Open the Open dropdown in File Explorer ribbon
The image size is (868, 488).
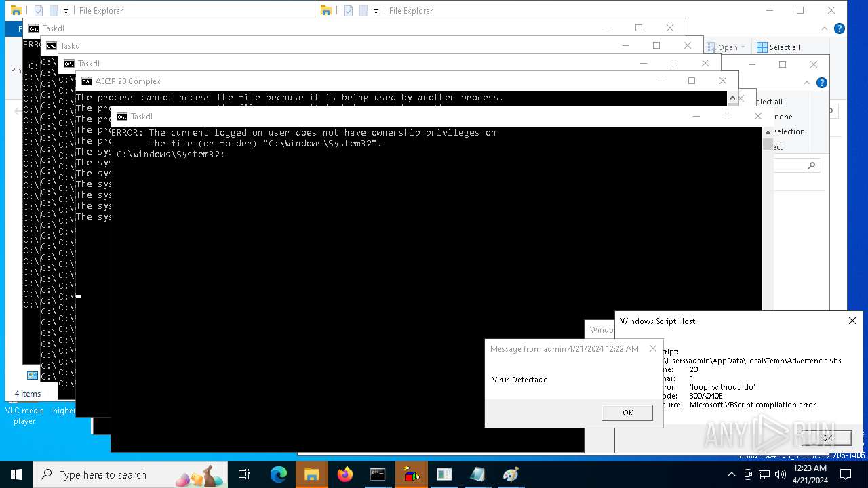[727, 47]
